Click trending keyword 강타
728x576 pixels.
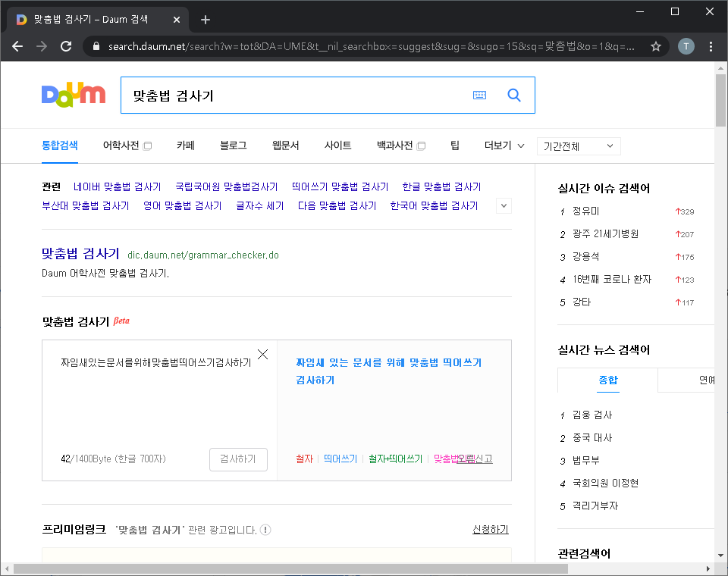[x=582, y=302]
